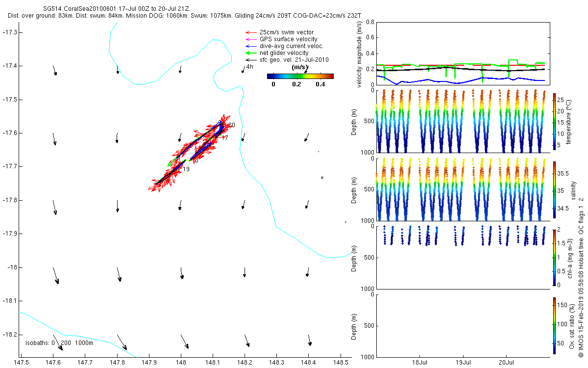Click the chl-a (mg m-3) colorbar
The image size is (588, 368).
pos(554,257)
